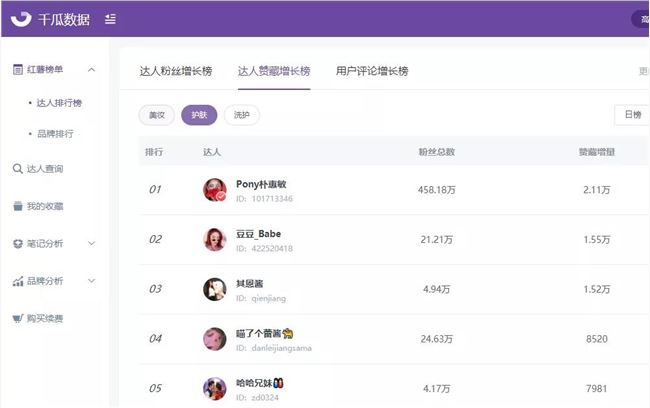Open 购买续费 shopping cart icon
The image size is (650, 408).
point(18,318)
